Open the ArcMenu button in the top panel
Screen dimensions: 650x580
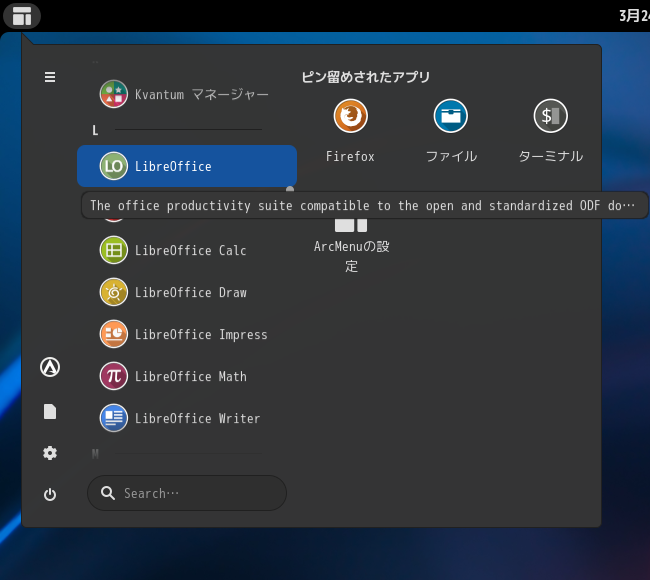pos(22,16)
